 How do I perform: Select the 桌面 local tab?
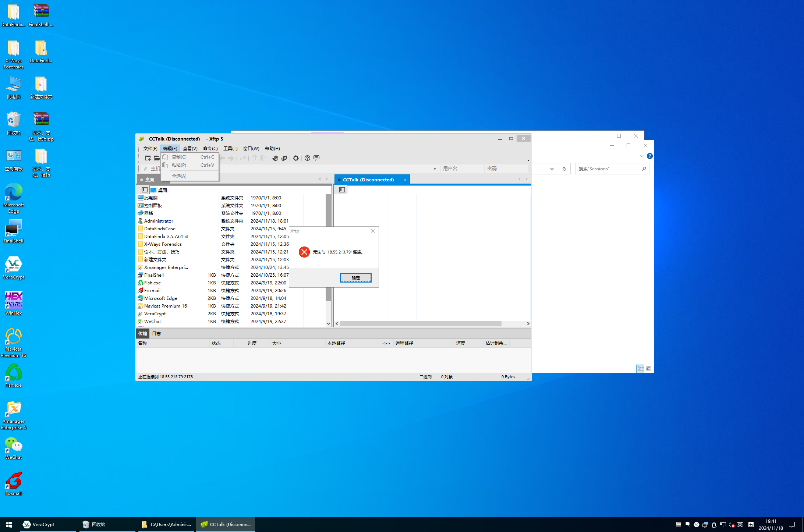click(149, 180)
